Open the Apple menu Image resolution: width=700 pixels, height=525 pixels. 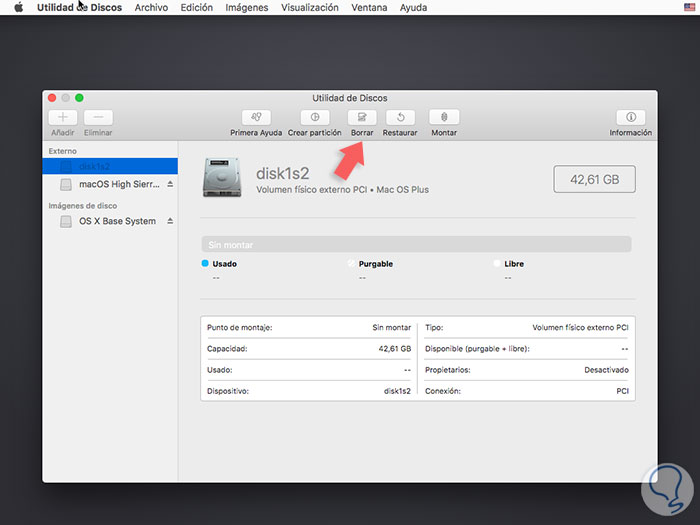click(x=18, y=7)
